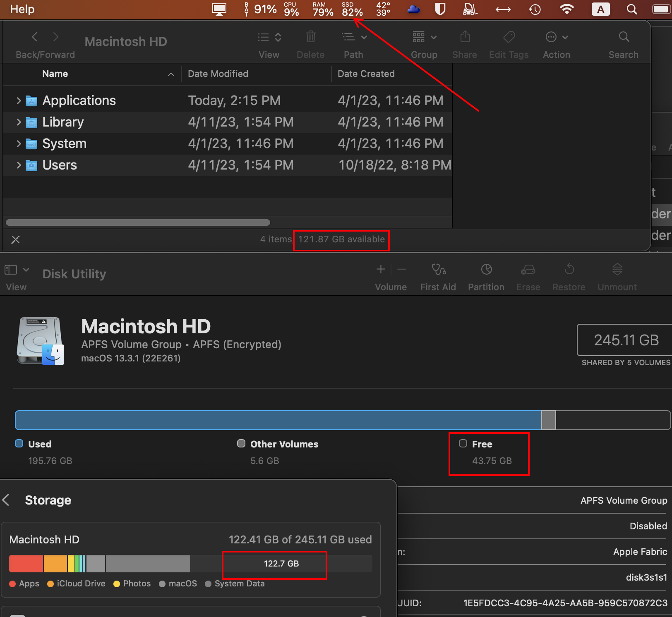Screen dimensions: 672x617
Task: Select the Library folder row
Action: pyautogui.click(x=228, y=122)
